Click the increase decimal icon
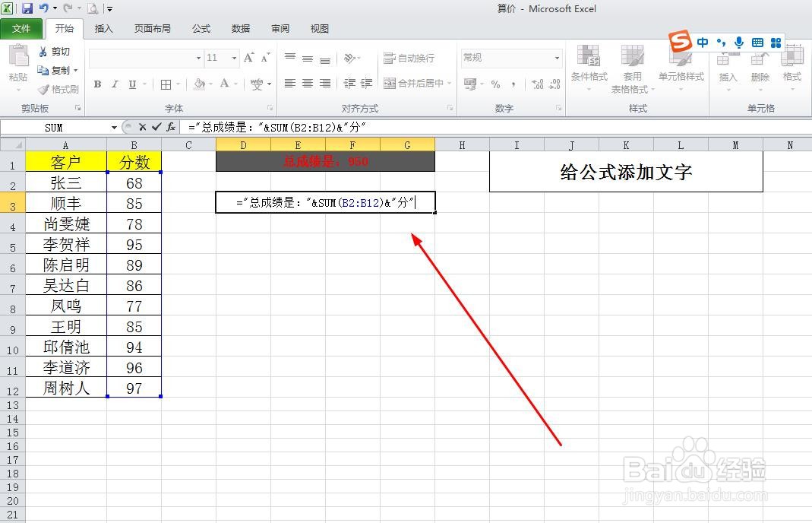This screenshot has height=523, width=812. [538, 84]
